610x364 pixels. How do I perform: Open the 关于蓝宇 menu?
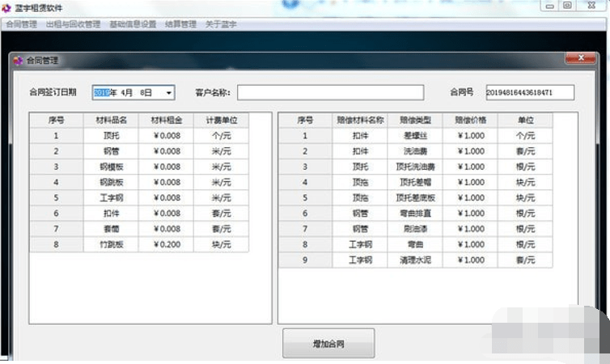tap(221, 24)
